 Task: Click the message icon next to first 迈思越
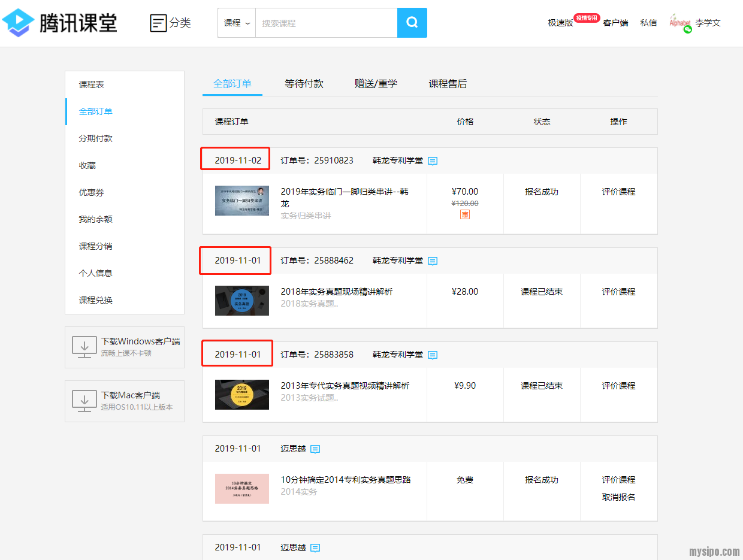tap(315, 449)
